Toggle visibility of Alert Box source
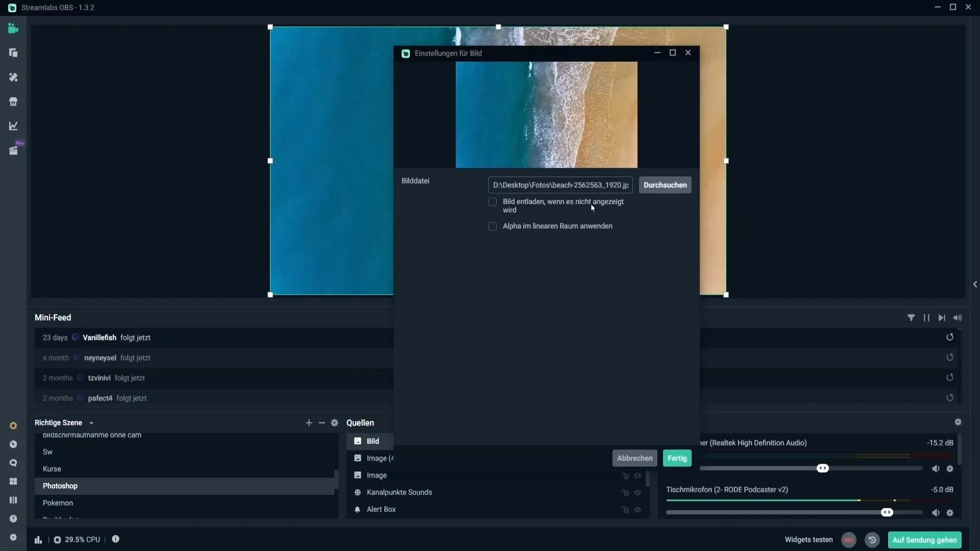The height and width of the screenshot is (551, 980). tap(638, 510)
